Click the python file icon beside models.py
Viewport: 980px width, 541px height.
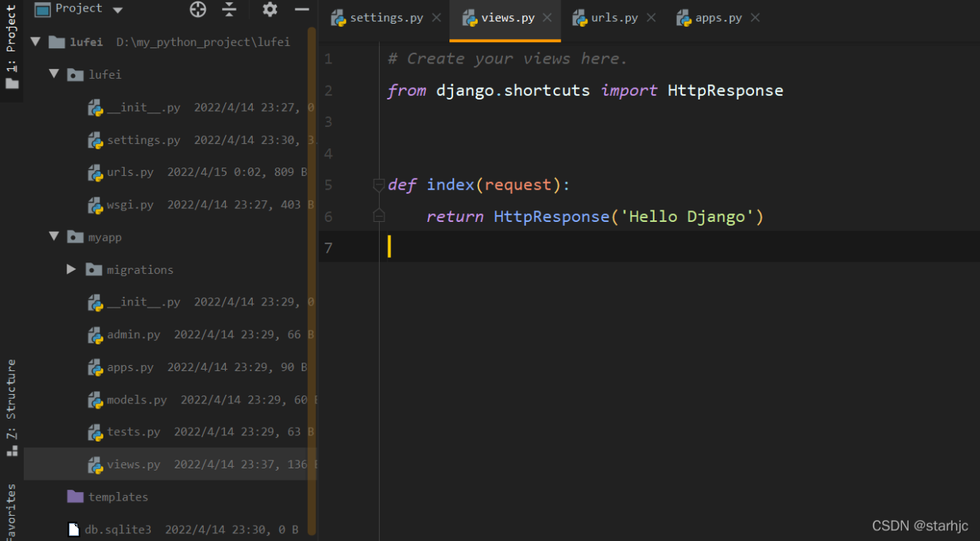coord(95,399)
